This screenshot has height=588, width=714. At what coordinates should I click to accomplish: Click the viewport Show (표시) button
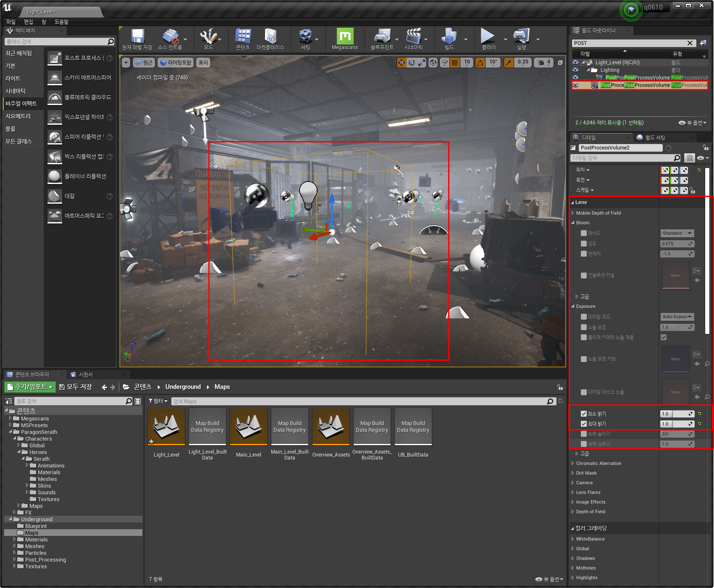(x=203, y=63)
